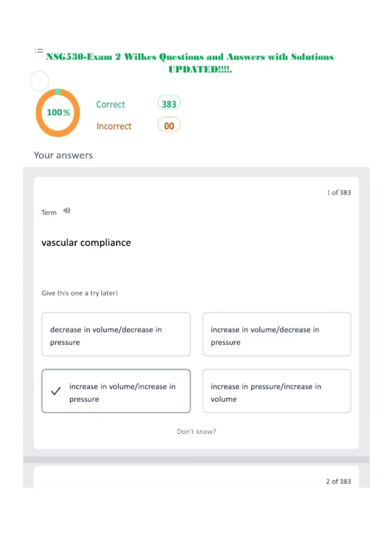Viewport: 392px width, 556px height.
Task: Choose 'increase in volume/increase in pressure' option
Action: (x=116, y=391)
